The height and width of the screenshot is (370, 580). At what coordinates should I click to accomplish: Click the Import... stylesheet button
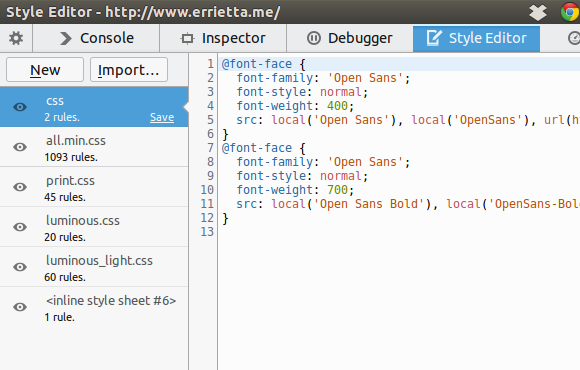coord(129,70)
